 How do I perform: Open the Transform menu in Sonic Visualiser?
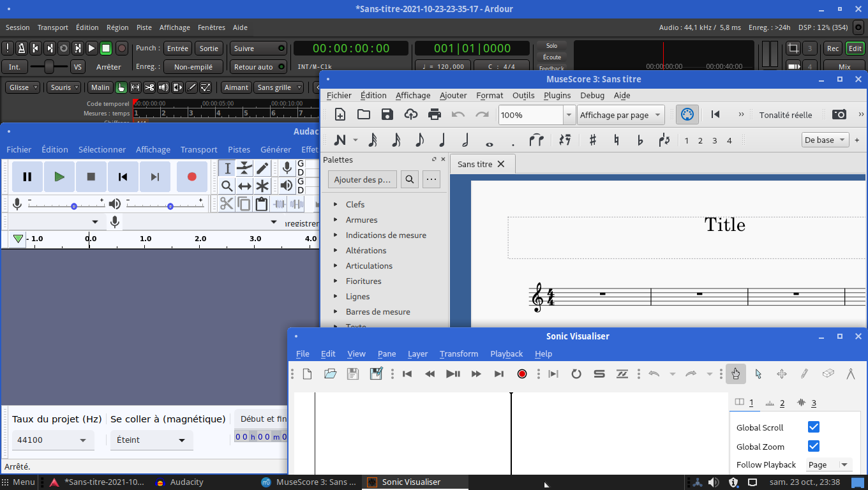click(x=458, y=353)
